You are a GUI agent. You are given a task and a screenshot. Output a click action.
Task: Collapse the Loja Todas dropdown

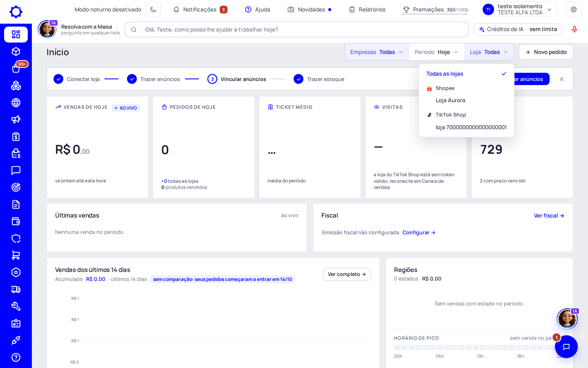(489, 52)
